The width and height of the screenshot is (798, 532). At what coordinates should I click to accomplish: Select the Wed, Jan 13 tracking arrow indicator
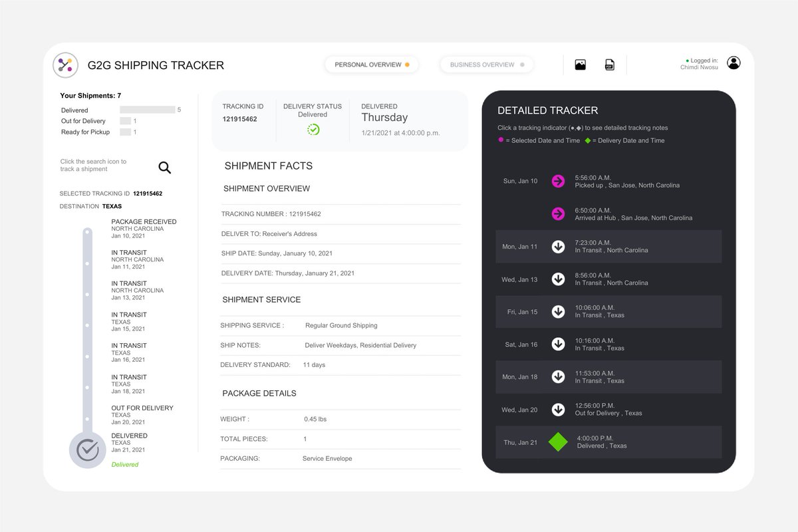(x=558, y=279)
